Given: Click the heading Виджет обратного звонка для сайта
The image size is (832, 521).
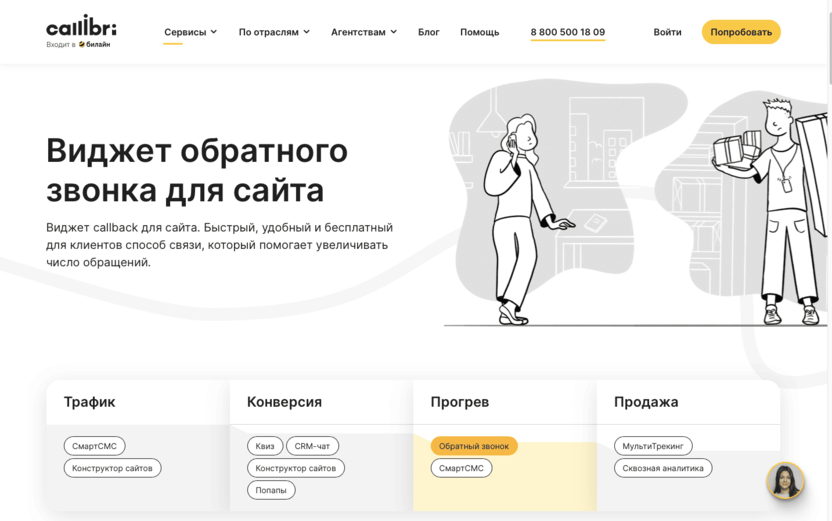Looking at the screenshot, I should pyautogui.click(x=197, y=170).
